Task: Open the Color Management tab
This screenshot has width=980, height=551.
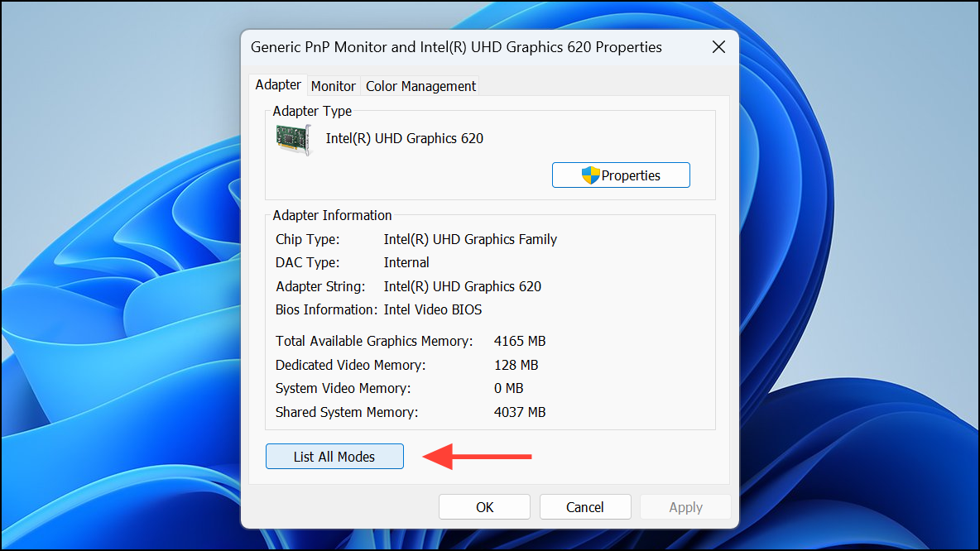Action: 420,85
